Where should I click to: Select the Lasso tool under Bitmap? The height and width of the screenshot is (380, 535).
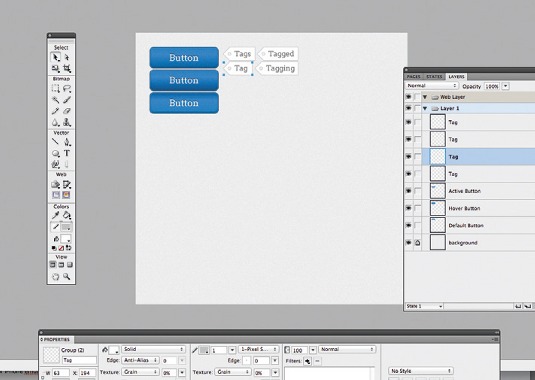[x=67, y=89]
